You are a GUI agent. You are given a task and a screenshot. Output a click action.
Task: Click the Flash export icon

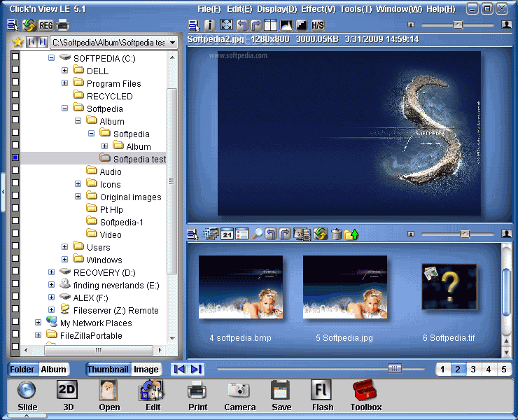click(x=323, y=395)
